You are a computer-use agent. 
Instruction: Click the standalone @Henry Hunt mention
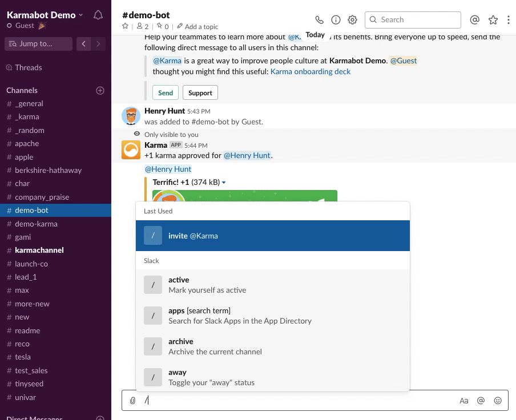(x=168, y=169)
